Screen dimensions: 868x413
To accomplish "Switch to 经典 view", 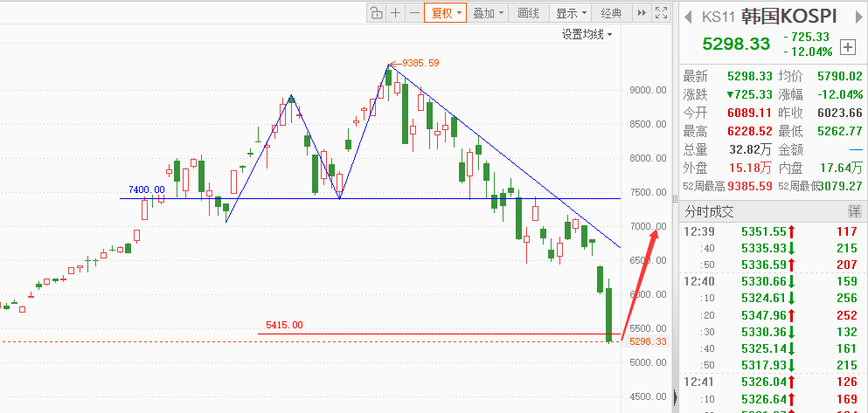I will (611, 13).
